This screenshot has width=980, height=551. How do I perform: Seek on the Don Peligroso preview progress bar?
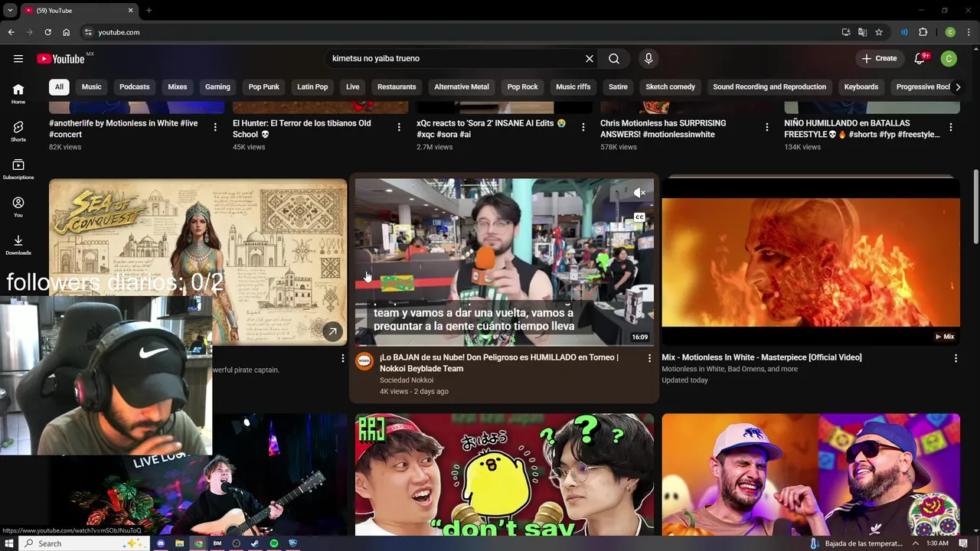tap(505, 345)
